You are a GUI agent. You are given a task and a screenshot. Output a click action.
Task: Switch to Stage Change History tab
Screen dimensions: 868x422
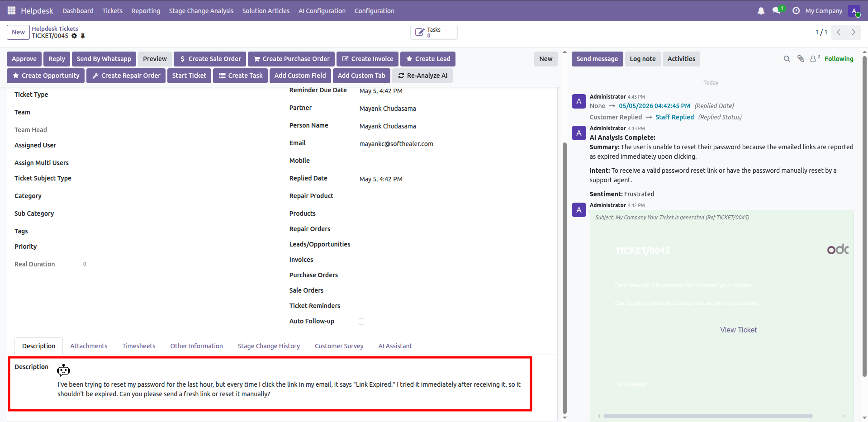pos(269,346)
